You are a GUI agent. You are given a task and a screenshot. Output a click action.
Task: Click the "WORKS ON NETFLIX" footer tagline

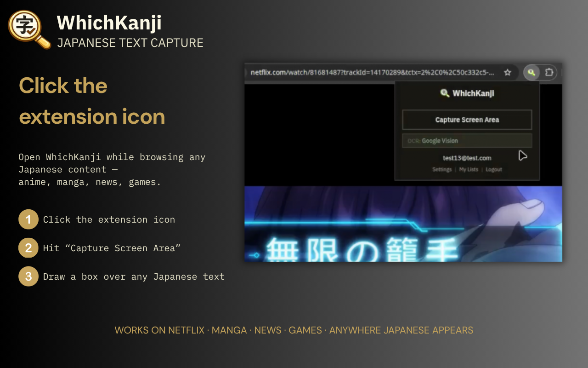[x=294, y=330]
